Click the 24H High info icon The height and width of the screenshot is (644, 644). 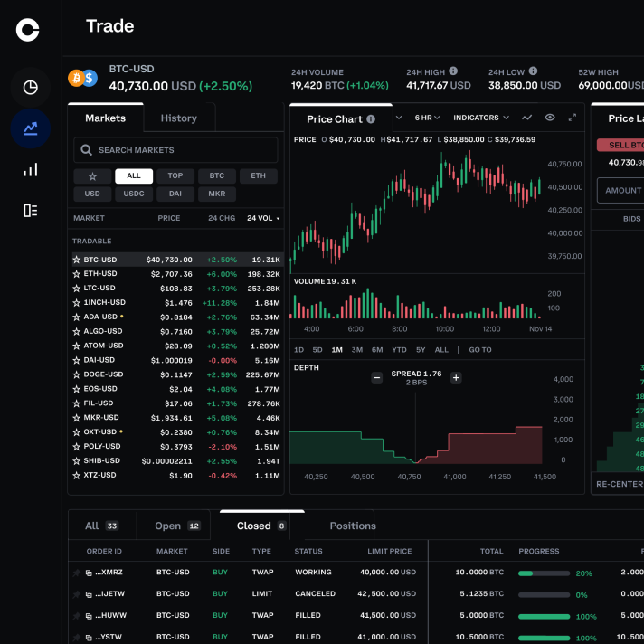click(x=453, y=71)
